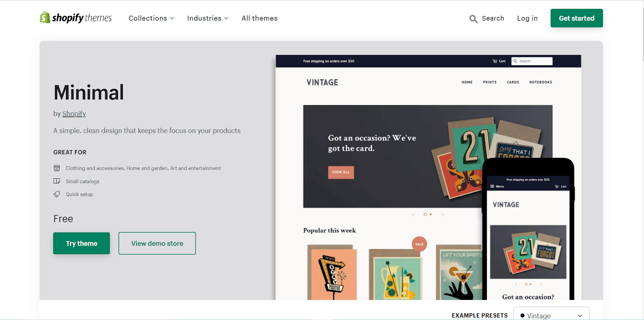Click the Shopify themes logo

76,18
